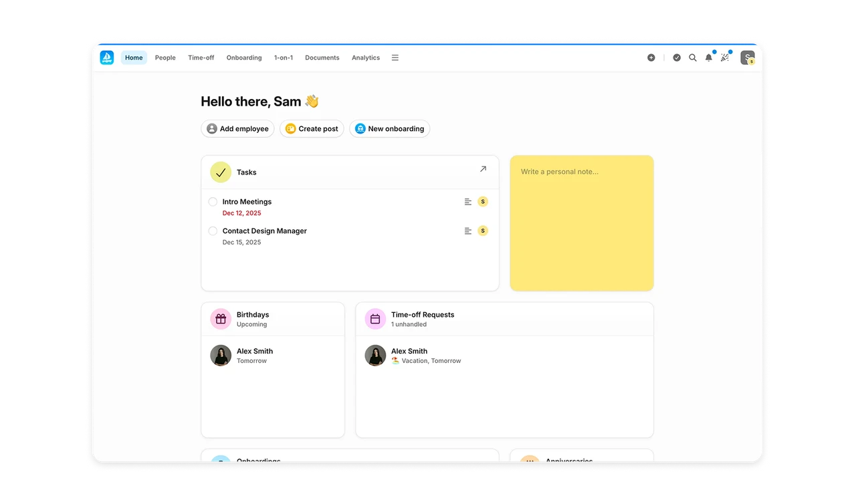
Task: Check off the Contact Design Manager task
Action: coord(212,231)
